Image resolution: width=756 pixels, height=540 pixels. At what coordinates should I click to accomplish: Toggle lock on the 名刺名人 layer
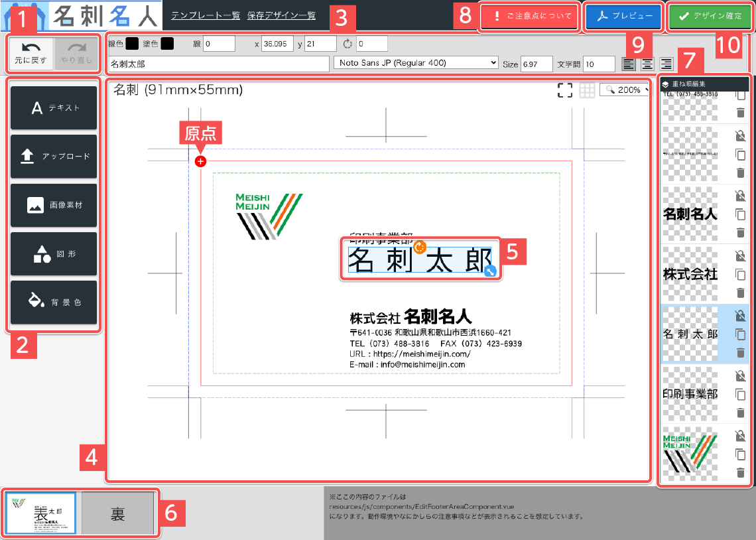click(x=740, y=196)
